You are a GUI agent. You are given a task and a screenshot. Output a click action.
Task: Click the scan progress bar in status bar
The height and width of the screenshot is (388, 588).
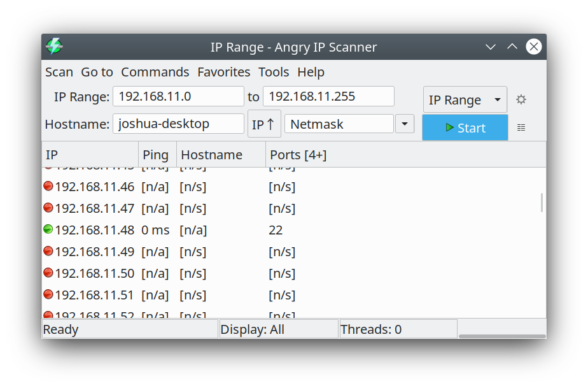tap(502, 336)
